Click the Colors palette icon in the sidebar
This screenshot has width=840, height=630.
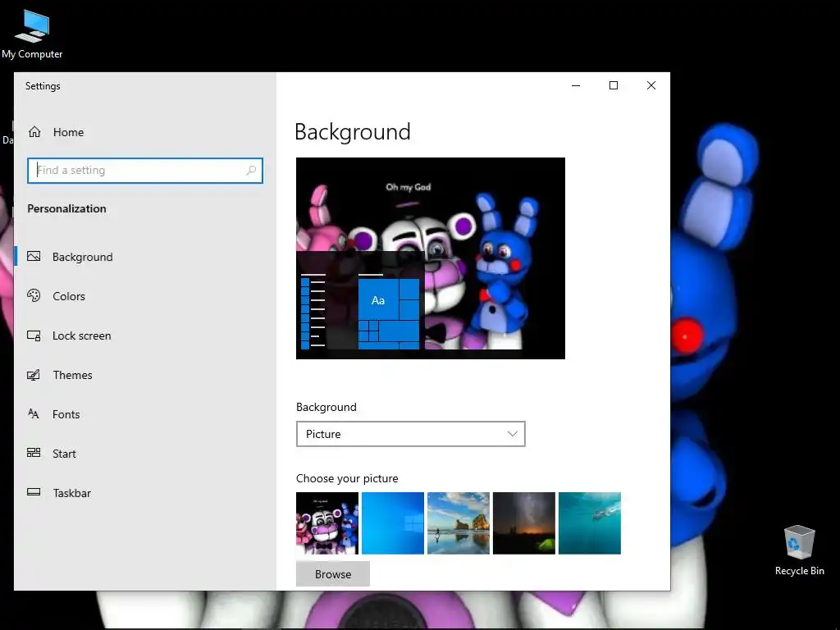[34, 295]
